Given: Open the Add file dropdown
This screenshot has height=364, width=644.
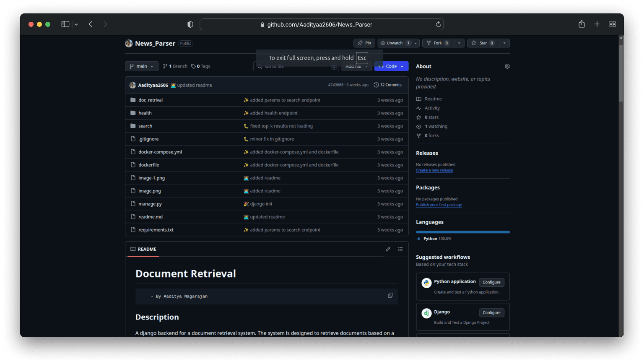Looking at the screenshot, I should [356, 66].
